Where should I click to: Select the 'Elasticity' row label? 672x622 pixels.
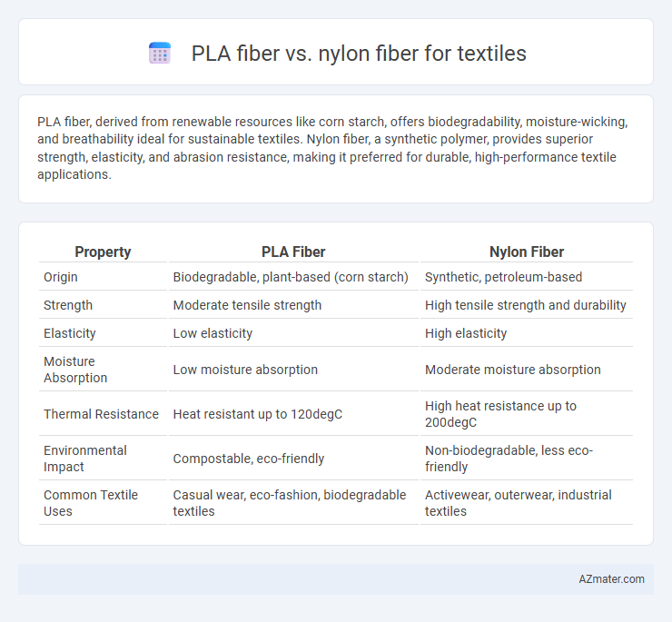pyautogui.click(x=70, y=333)
